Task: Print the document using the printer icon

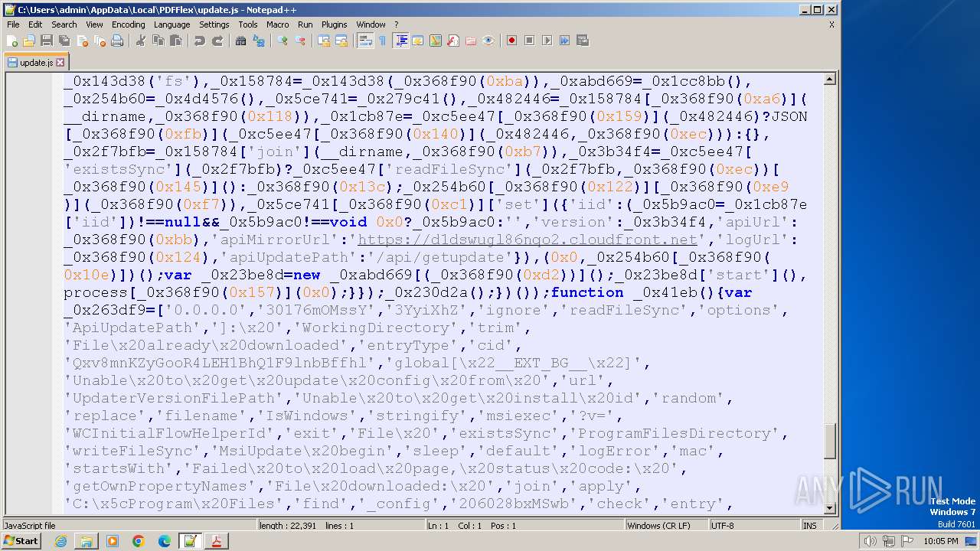Action: (x=116, y=41)
